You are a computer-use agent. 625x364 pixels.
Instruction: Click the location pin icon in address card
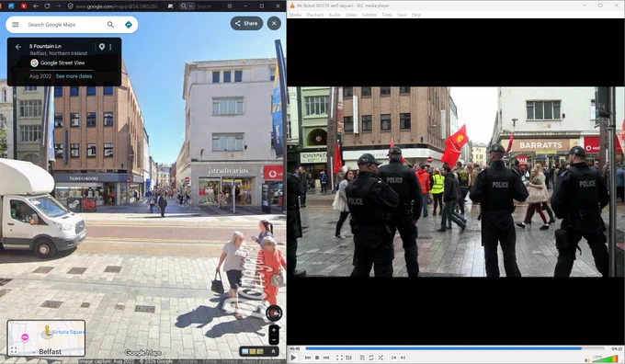coord(102,47)
